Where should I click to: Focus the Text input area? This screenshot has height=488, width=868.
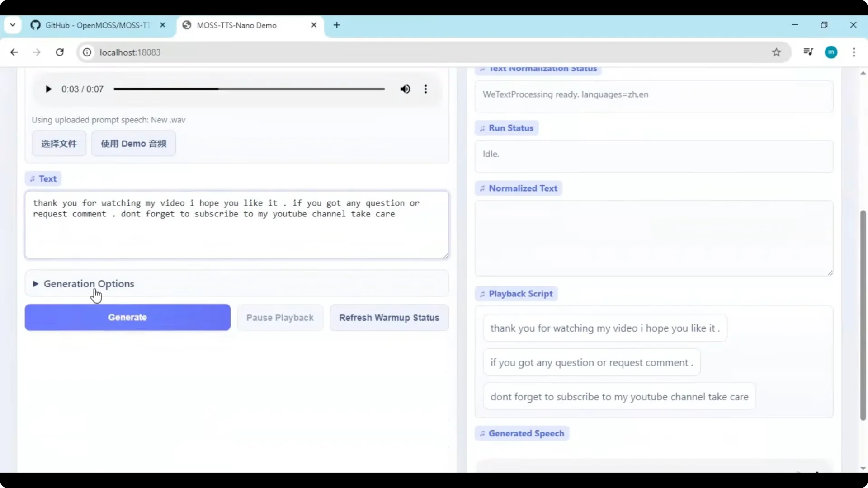(x=237, y=225)
